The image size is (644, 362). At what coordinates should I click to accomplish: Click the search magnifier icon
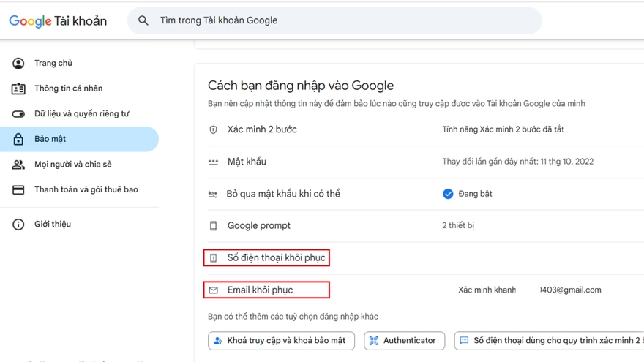pyautogui.click(x=143, y=20)
